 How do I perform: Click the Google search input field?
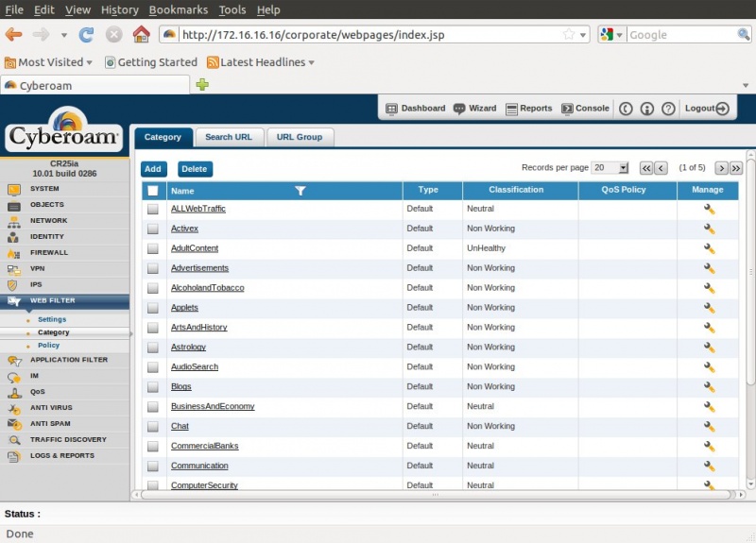click(675, 35)
